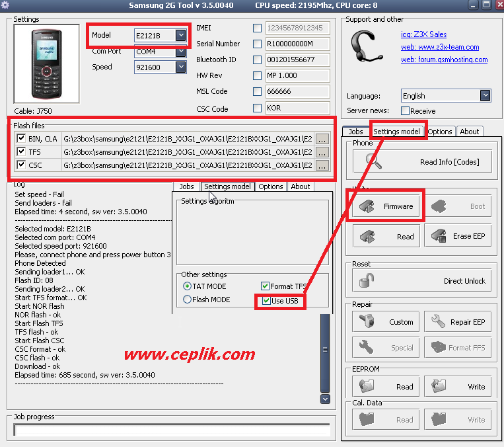Open the Options tab above the log
The width and height of the screenshot is (504, 447).
[271, 186]
